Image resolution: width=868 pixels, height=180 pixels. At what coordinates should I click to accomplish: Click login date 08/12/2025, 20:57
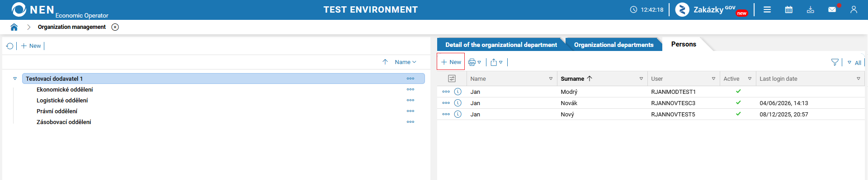point(783,114)
